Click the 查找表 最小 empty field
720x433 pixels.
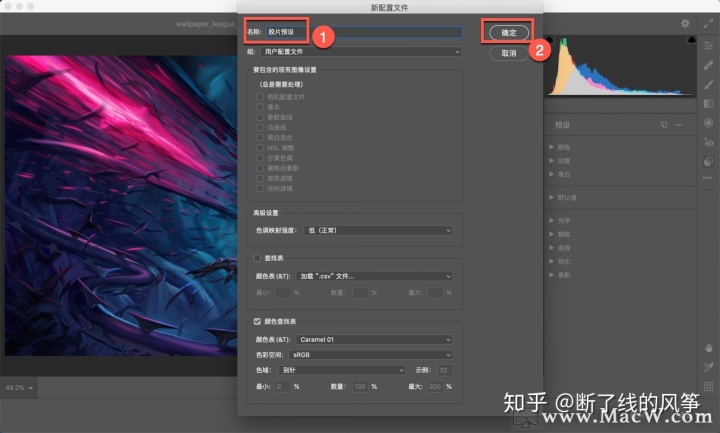[282, 293]
